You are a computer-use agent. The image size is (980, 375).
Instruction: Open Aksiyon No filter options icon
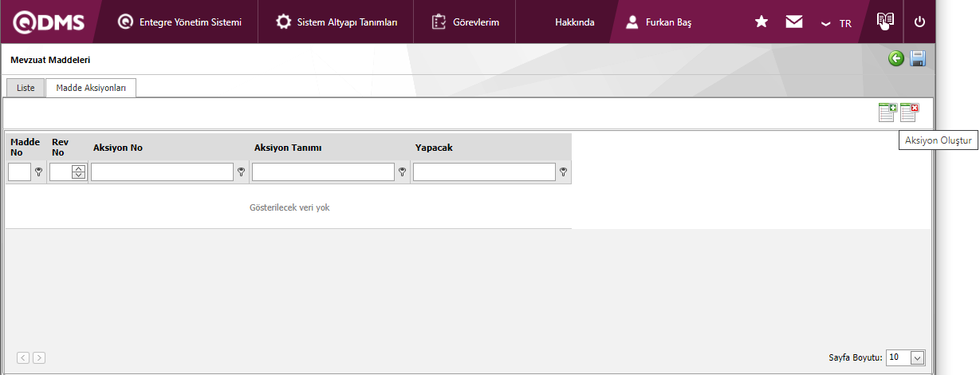click(x=241, y=172)
